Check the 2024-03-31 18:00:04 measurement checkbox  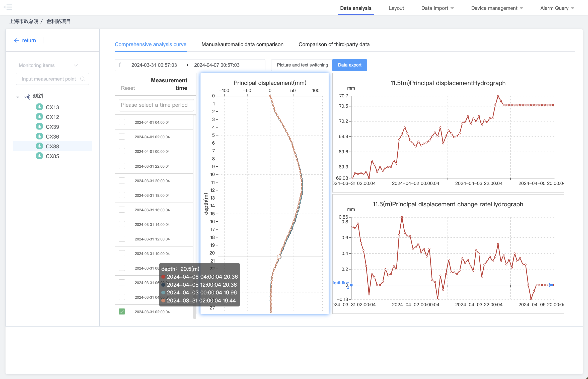tap(122, 195)
